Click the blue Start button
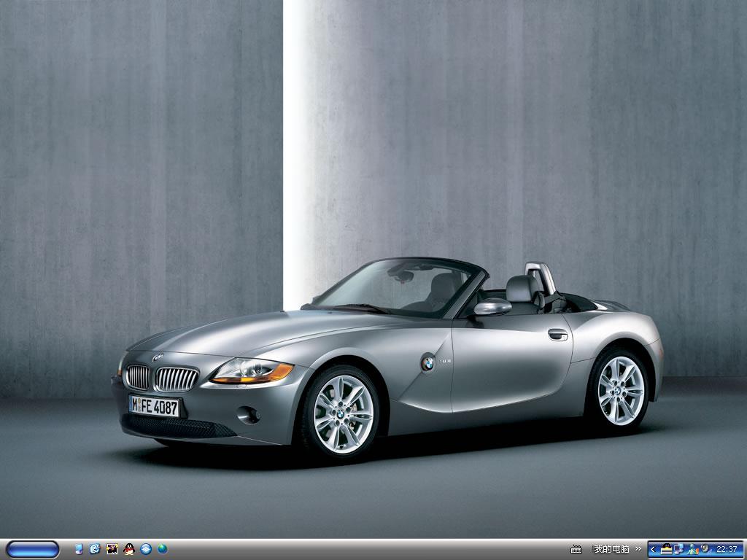This screenshot has height=560, width=747. click(32, 549)
